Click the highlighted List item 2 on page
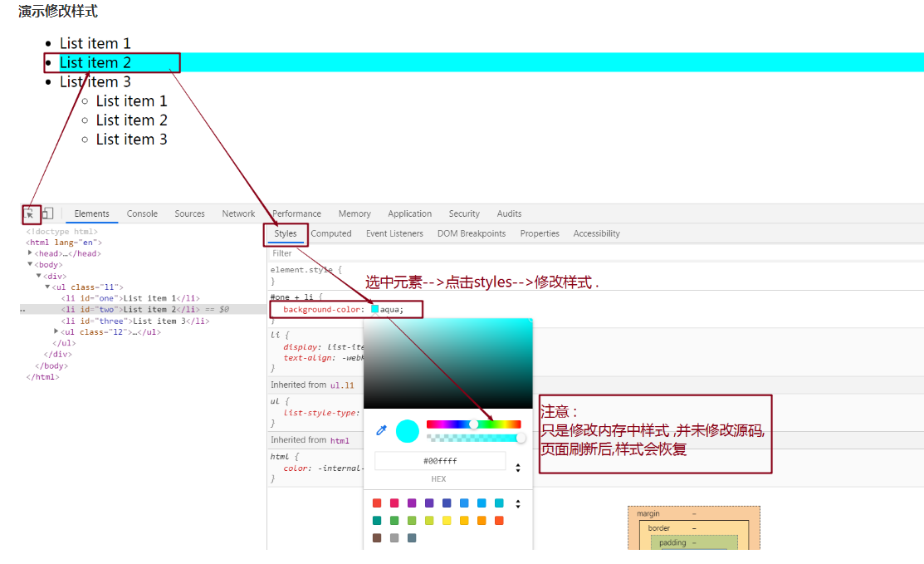This screenshot has height=564, width=924. [95, 62]
